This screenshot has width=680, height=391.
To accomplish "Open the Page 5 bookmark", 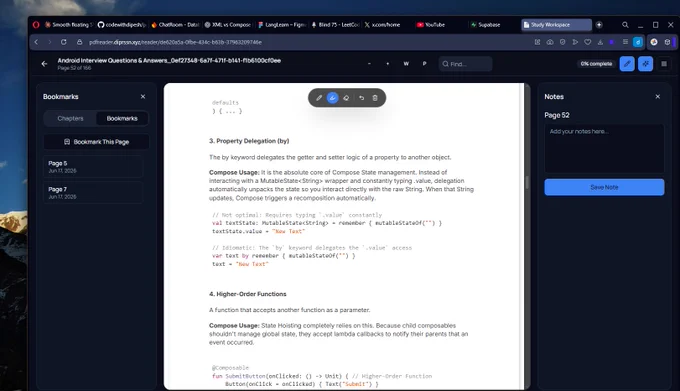I will (x=93, y=167).
